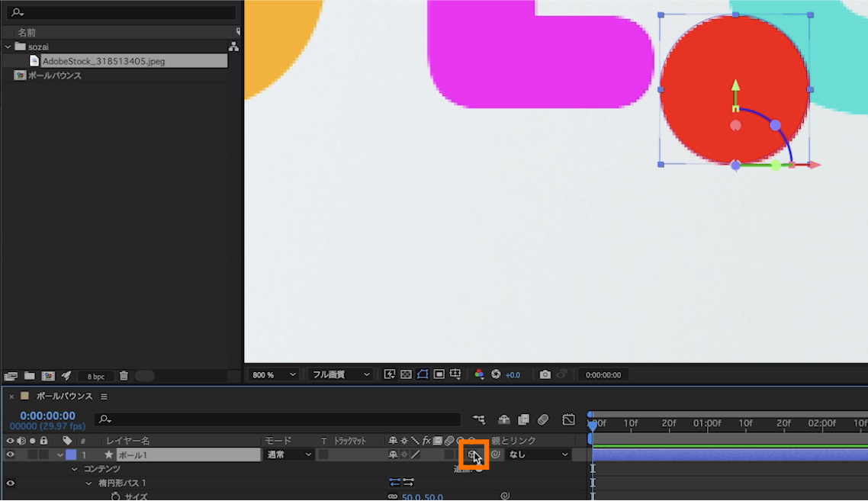
Task: Open the show channel color menu
Action: pos(479,374)
